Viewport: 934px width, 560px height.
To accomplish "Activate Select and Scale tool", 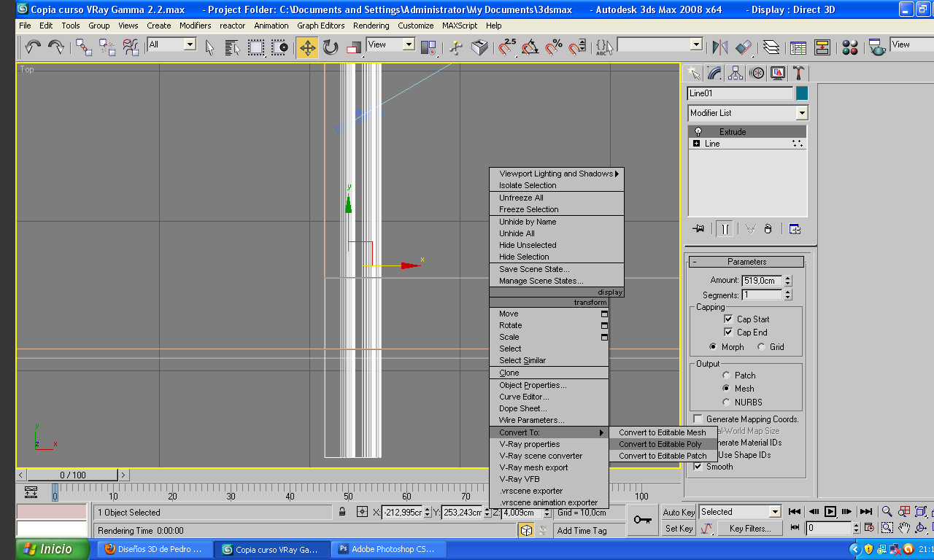I will pos(355,47).
